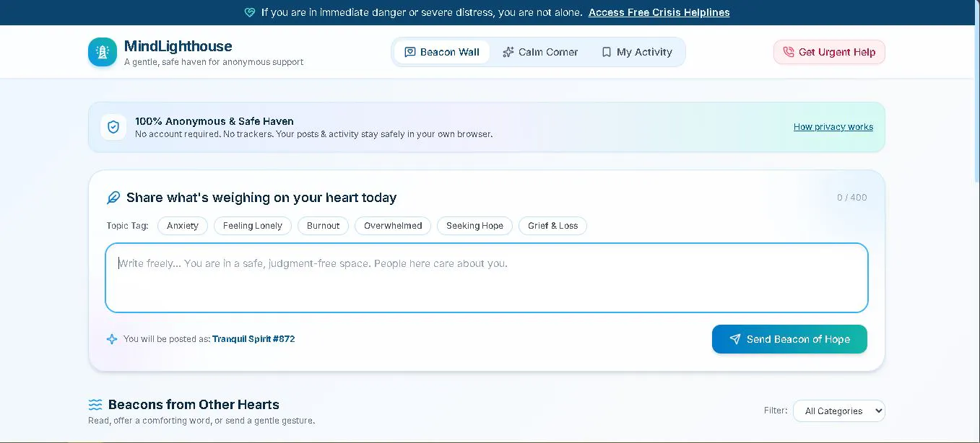The image size is (980, 443).
Task: Open the Calm Corner tab
Action: click(x=540, y=52)
